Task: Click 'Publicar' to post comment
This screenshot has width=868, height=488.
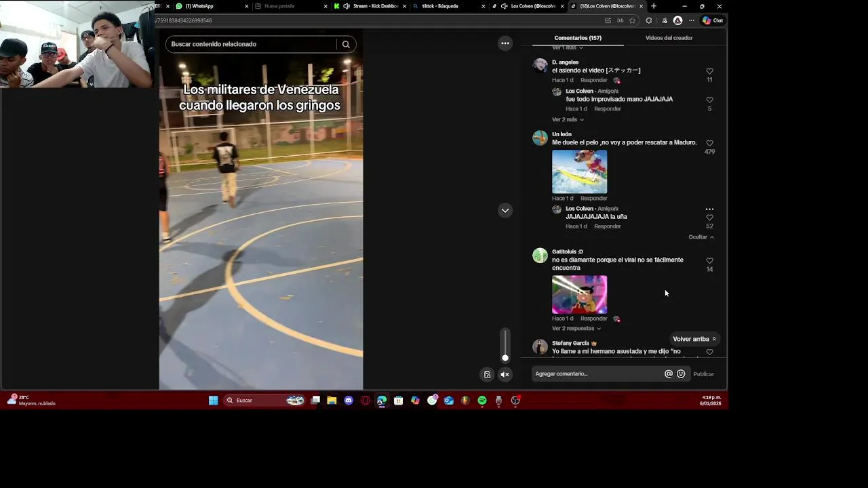Action: coord(703,374)
